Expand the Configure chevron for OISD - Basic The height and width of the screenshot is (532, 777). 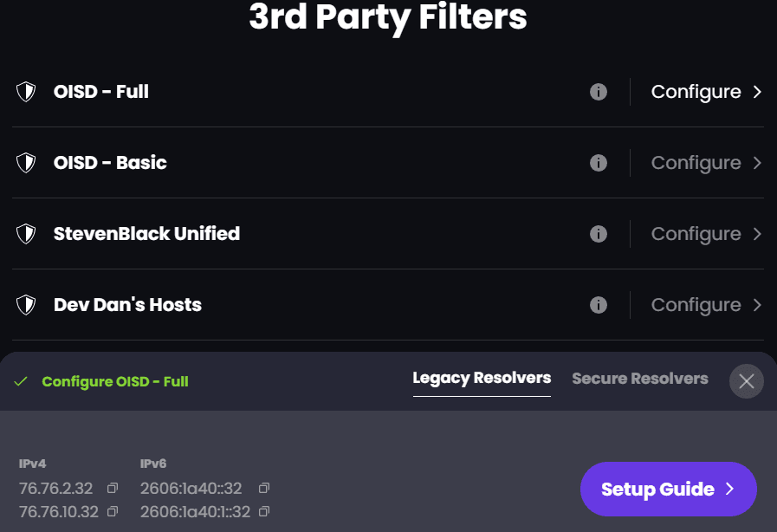click(756, 163)
